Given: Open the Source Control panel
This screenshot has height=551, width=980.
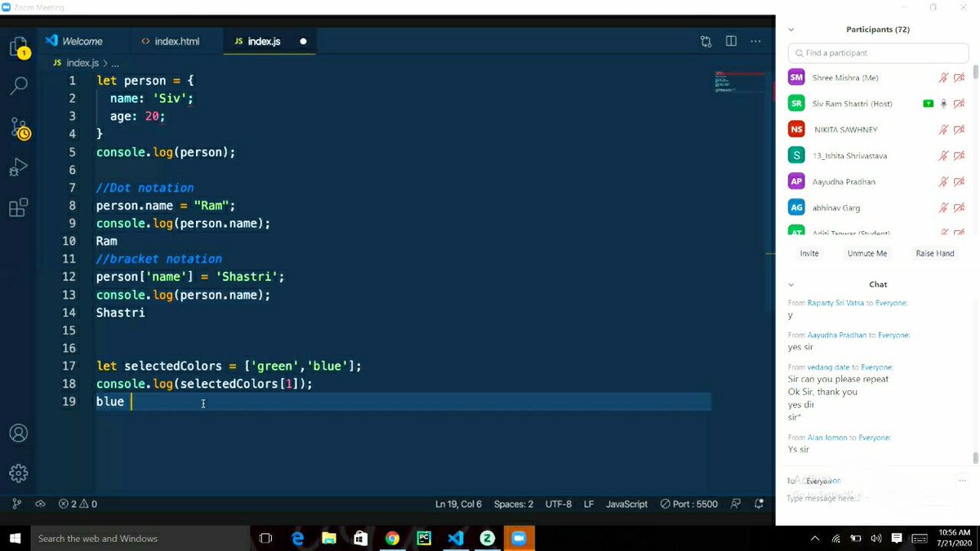Looking at the screenshot, I should [18, 127].
